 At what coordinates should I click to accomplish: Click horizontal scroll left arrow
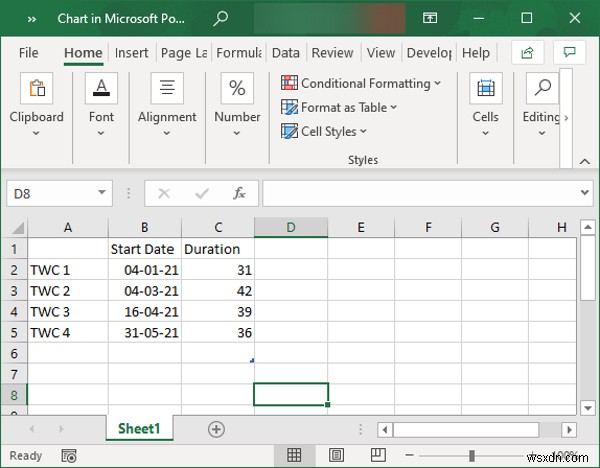385,430
